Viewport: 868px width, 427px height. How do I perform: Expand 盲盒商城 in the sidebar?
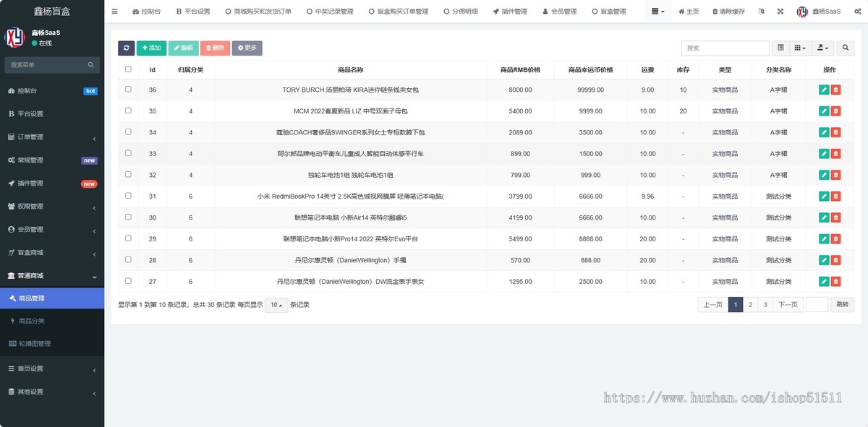52,253
